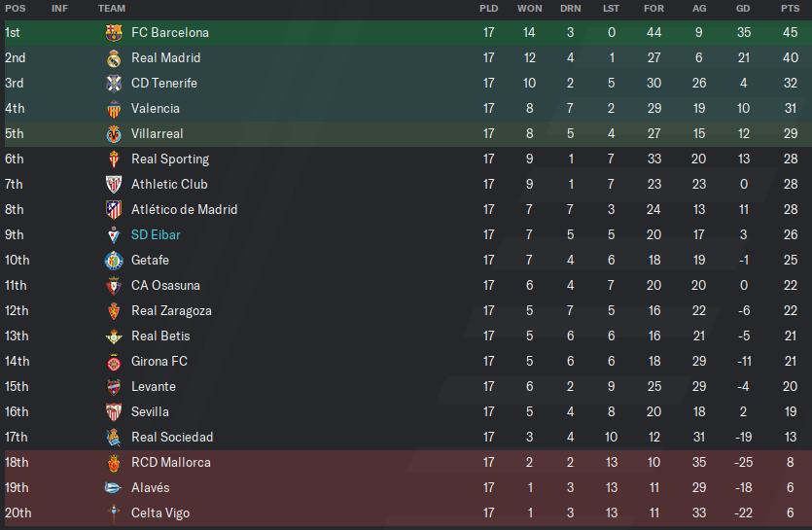Click the Alavés club logo
Screen dimensions: 812x530
(113, 488)
